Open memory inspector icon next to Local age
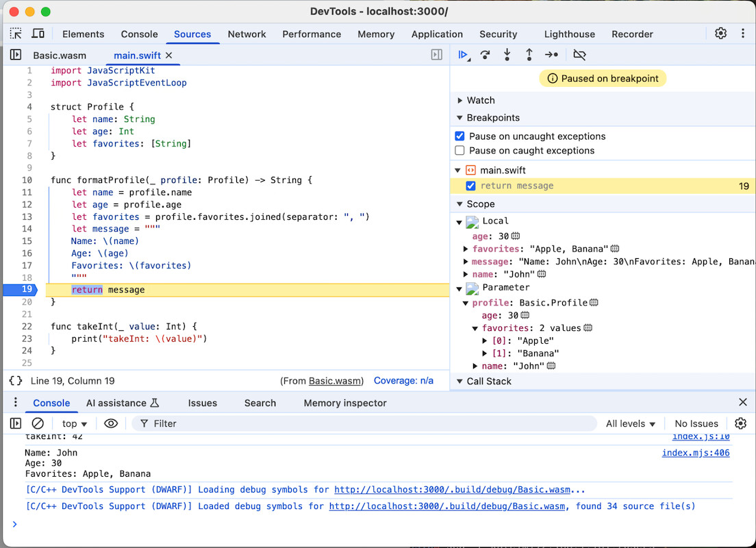756x548 pixels. tap(516, 236)
